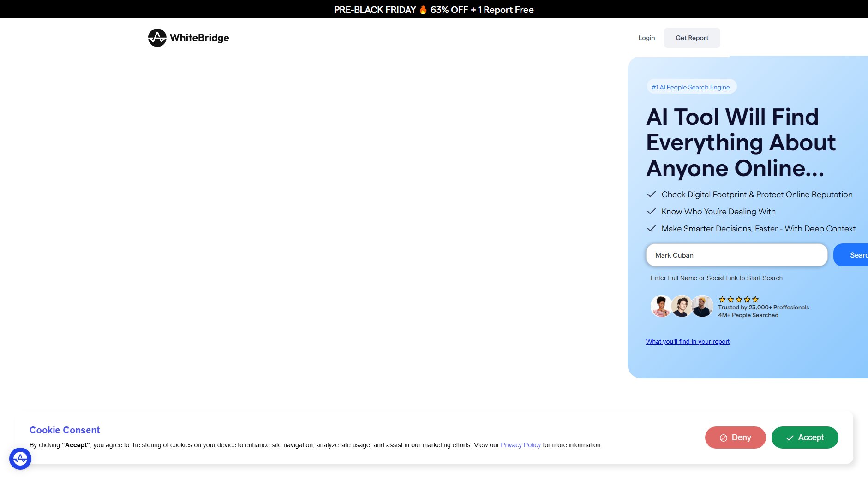
Task: Click the first user avatar thumbnail
Action: point(661,306)
